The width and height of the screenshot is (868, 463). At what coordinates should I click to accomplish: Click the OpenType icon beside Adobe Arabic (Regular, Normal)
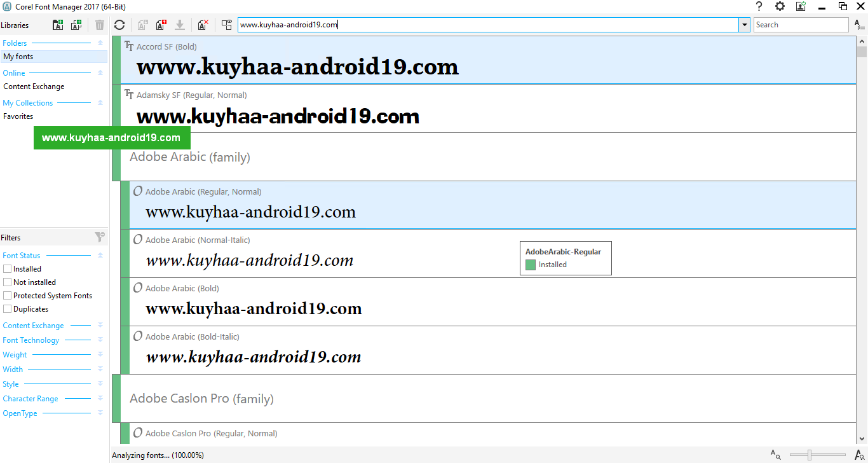coord(138,191)
